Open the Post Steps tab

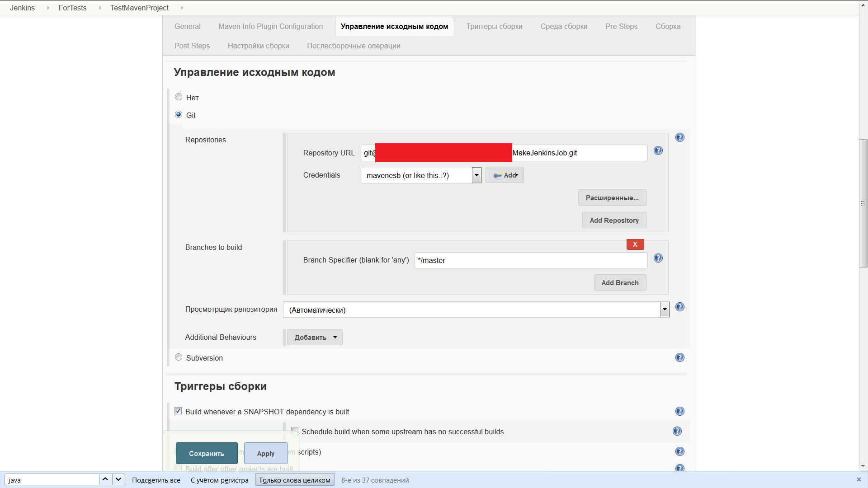tap(192, 46)
